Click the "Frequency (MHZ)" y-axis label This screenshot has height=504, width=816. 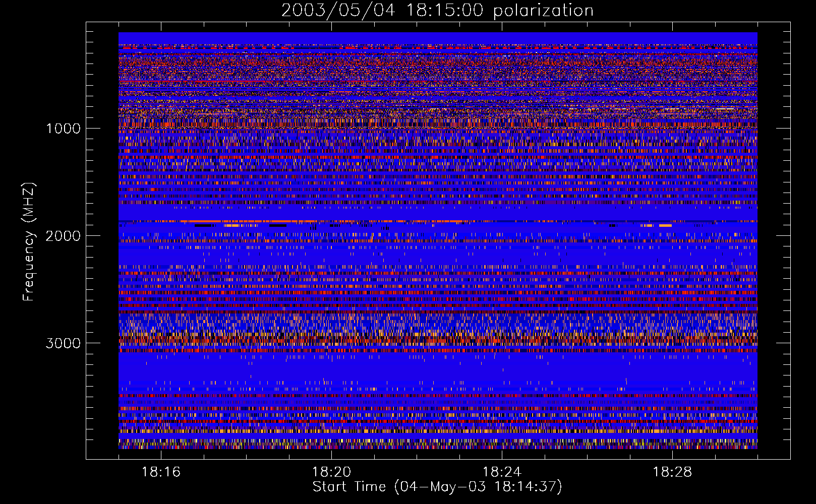29,242
